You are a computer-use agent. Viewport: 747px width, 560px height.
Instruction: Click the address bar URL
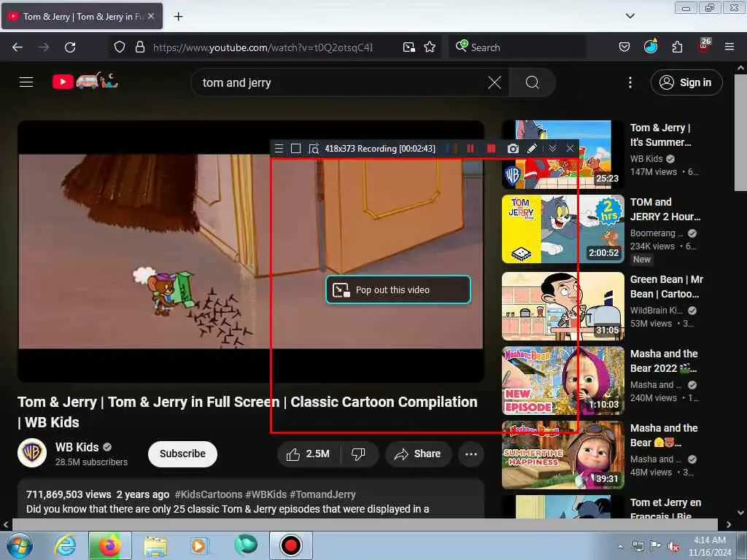[x=263, y=47]
